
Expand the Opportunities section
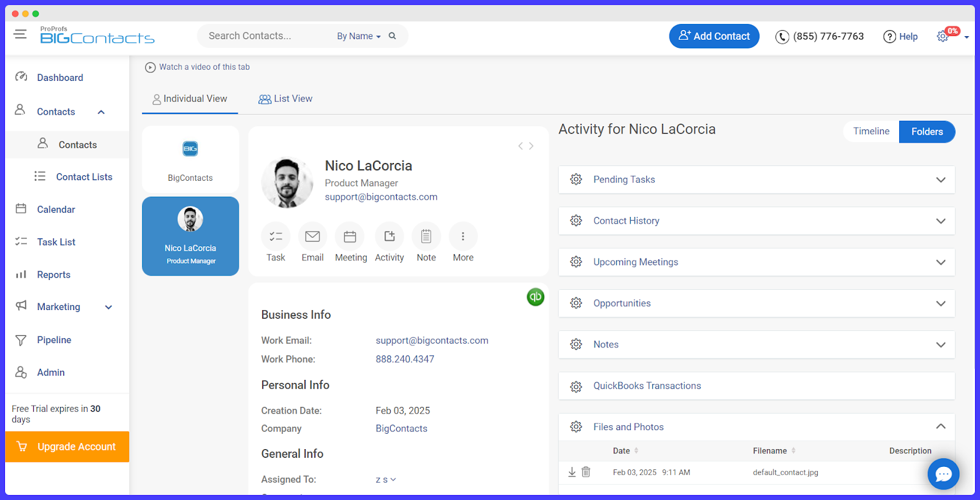(941, 303)
